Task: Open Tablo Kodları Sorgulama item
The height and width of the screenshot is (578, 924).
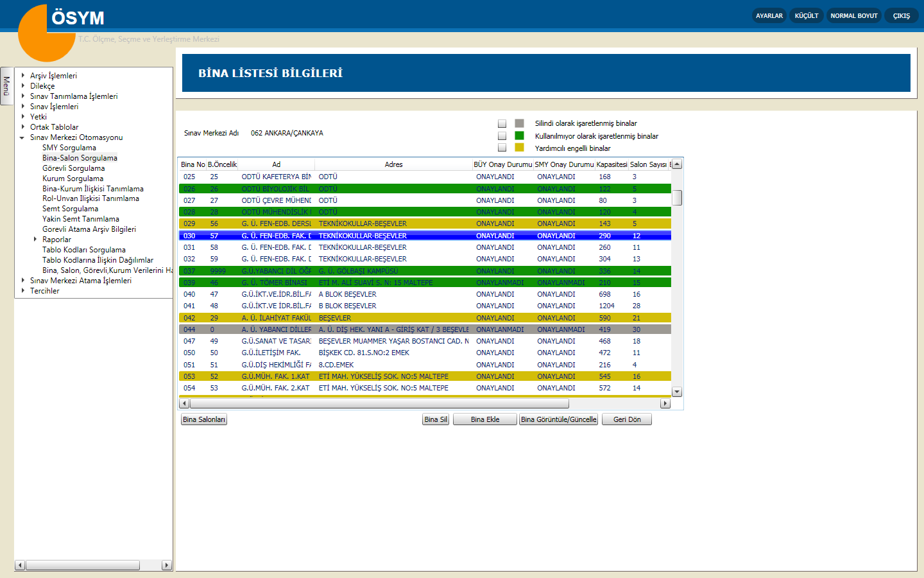Action: (x=84, y=250)
